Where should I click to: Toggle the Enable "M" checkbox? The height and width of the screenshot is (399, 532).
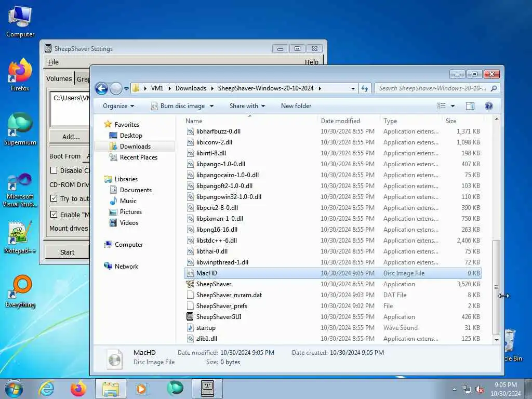(x=54, y=214)
